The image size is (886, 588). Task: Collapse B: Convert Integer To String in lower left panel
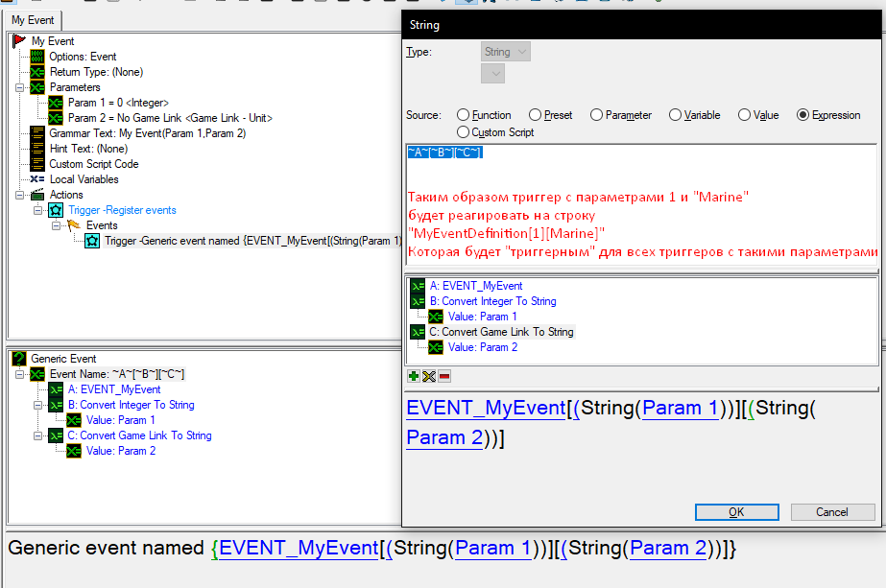pyautogui.click(x=37, y=405)
